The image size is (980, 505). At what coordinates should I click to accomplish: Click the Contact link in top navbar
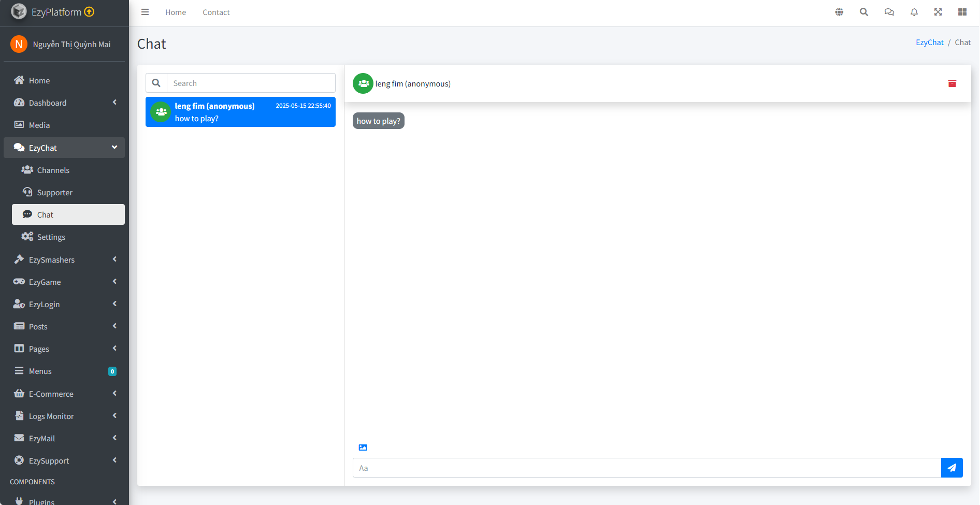click(x=216, y=12)
